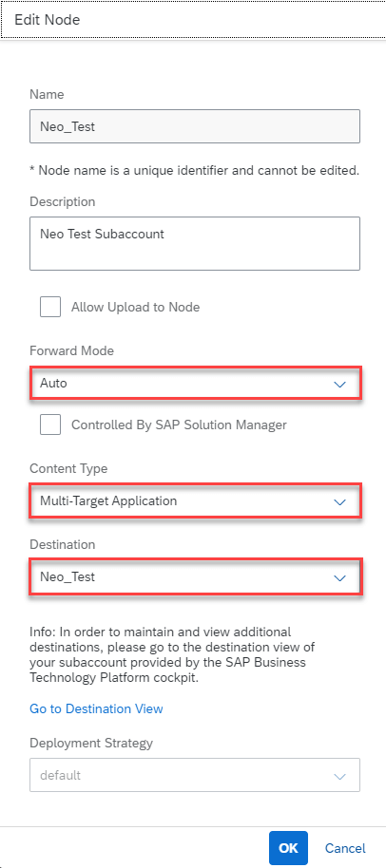Enable the Allow Upload to Node checkbox

[50, 307]
